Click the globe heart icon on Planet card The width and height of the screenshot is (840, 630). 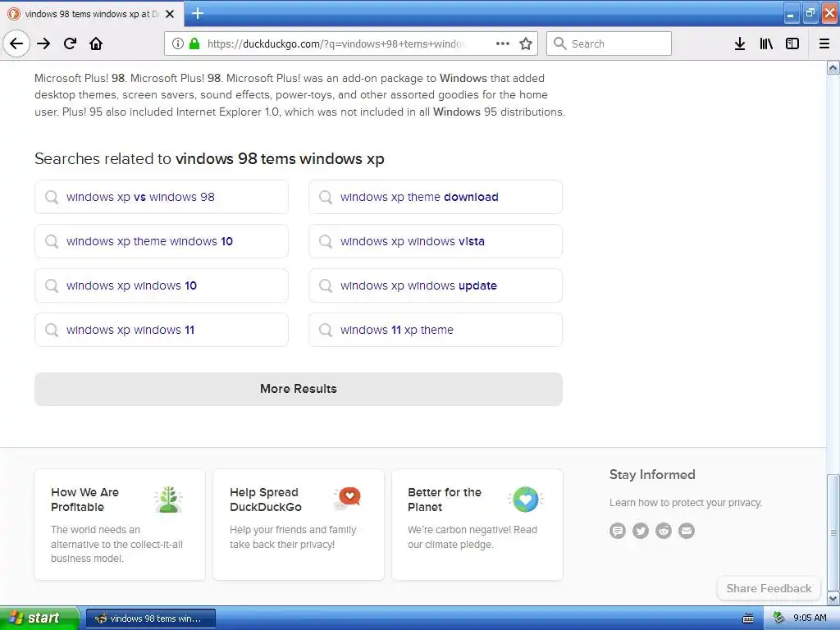coord(526,500)
